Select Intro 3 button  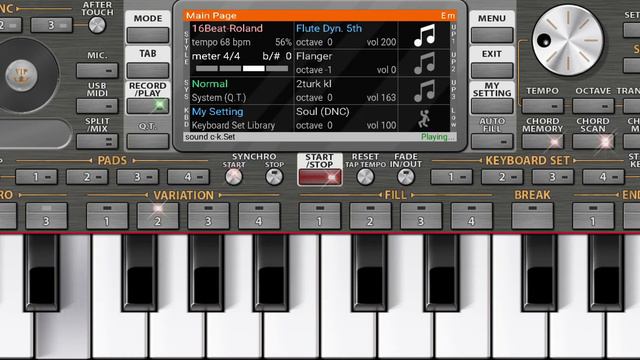pos(46,216)
